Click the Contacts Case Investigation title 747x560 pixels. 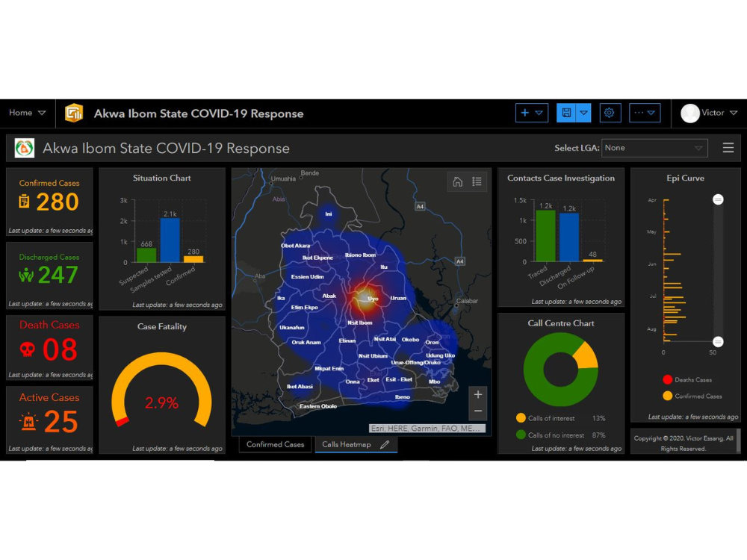click(x=561, y=178)
